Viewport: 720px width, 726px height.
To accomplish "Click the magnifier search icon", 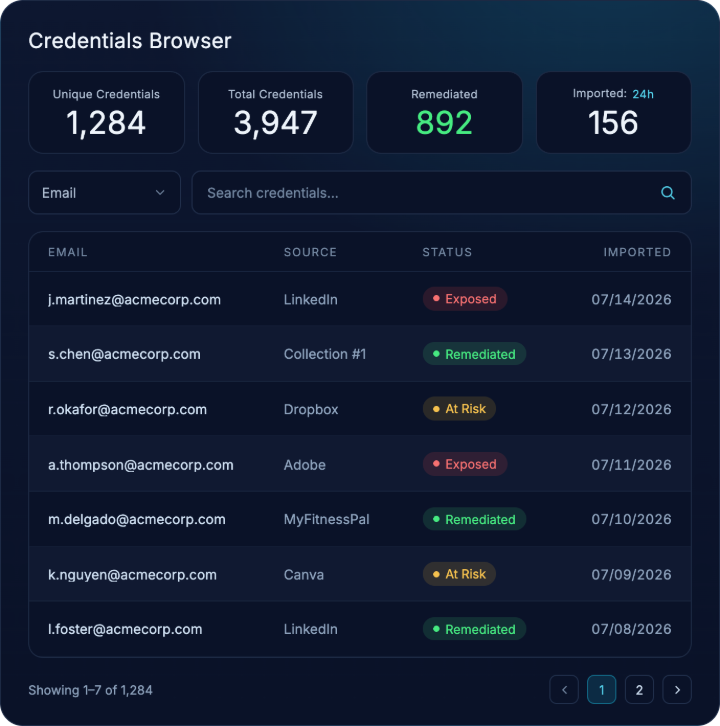I will (x=667, y=193).
